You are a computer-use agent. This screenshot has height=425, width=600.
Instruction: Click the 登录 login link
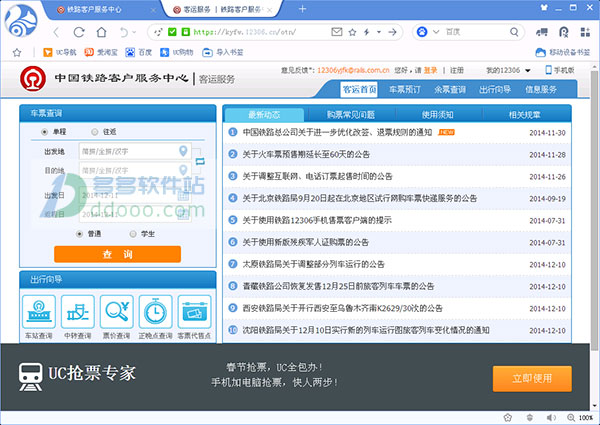pos(430,70)
